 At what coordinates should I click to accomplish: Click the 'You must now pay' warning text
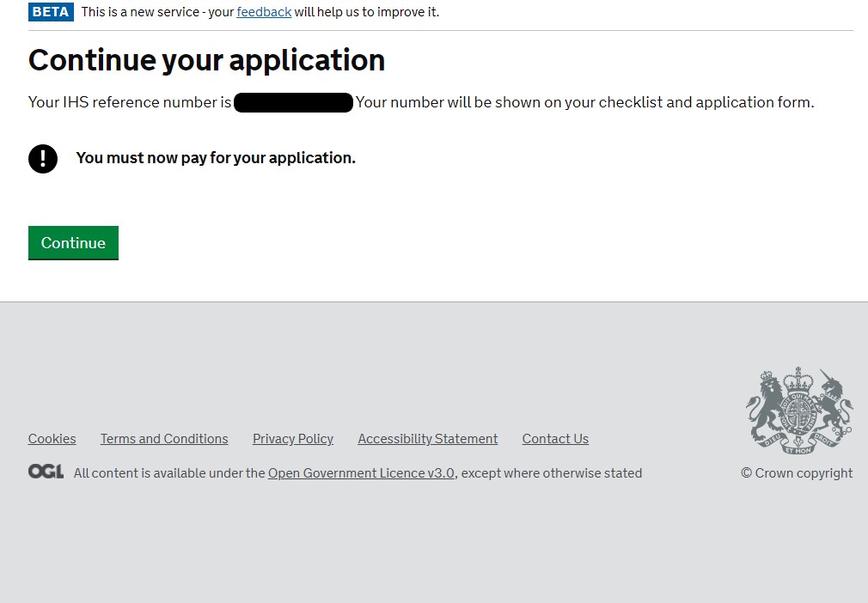click(x=216, y=158)
